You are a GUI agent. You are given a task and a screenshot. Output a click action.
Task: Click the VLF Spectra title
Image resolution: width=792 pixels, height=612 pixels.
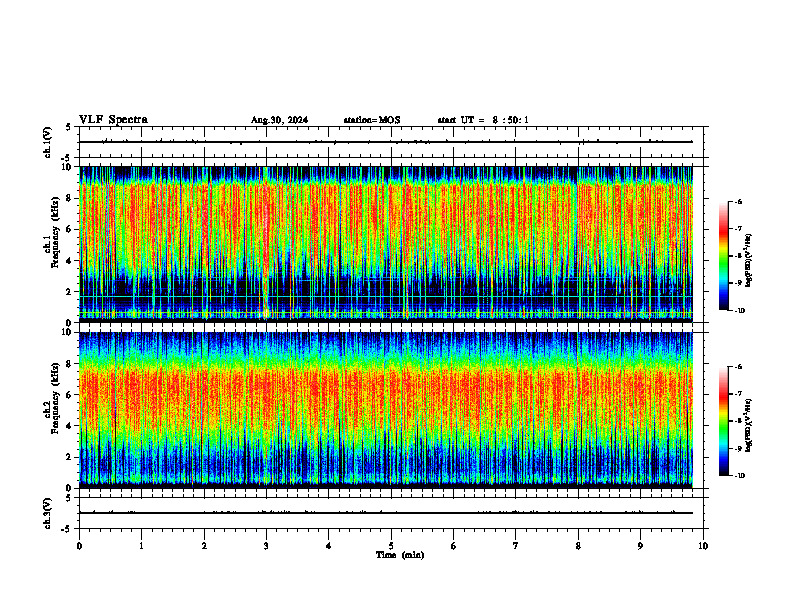pos(113,120)
